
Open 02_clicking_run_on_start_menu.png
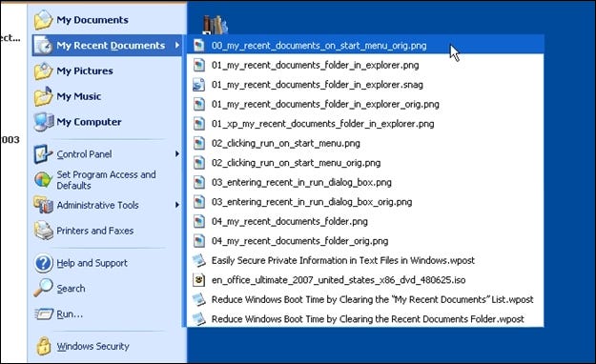[x=285, y=143]
